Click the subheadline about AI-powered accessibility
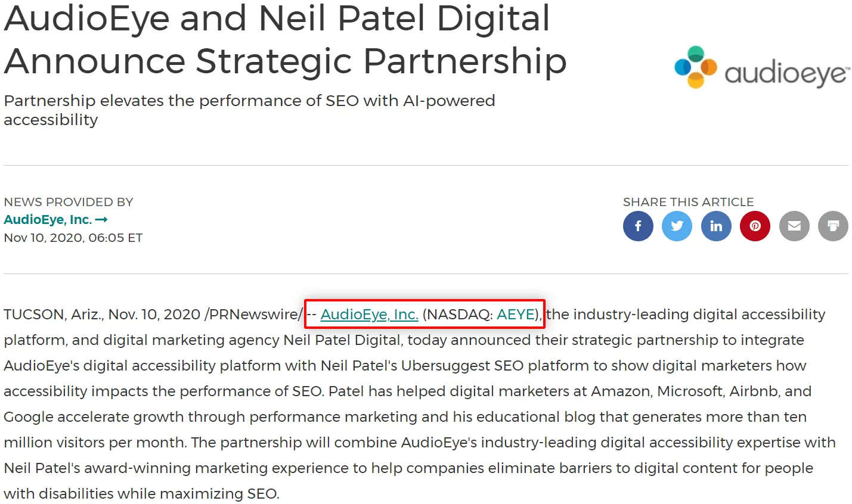 (x=249, y=110)
